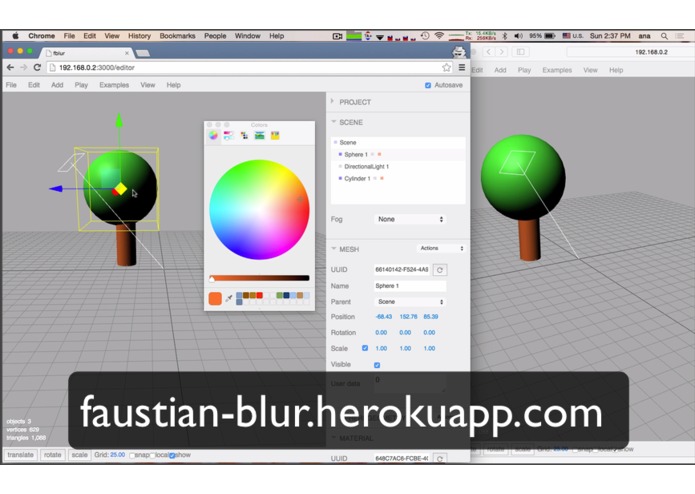Image resolution: width=695 pixels, height=494 pixels.
Task: Click Safari back button in right window
Action: coord(488,52)
